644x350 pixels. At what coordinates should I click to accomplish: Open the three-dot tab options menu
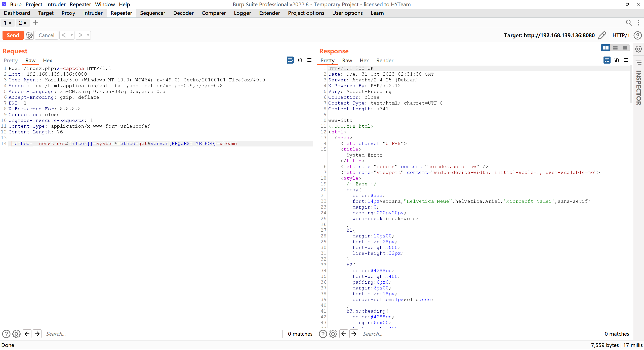coord(638,23)
